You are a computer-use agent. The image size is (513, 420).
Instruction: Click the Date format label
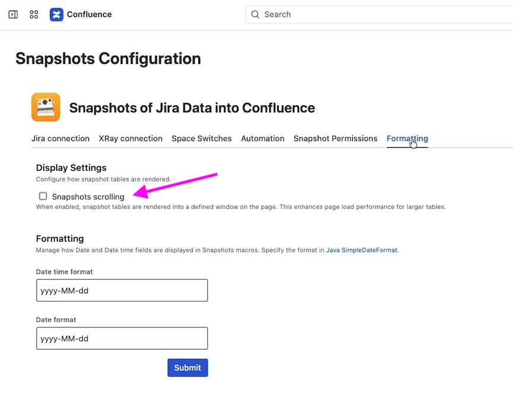(x=56, y=320)
